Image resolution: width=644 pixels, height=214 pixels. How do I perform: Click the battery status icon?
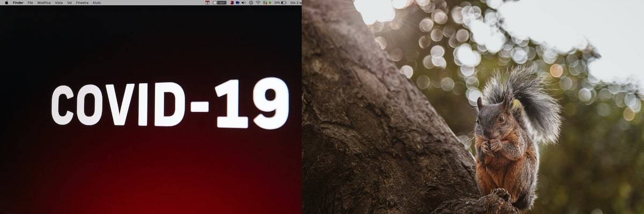tap(283, 3)
